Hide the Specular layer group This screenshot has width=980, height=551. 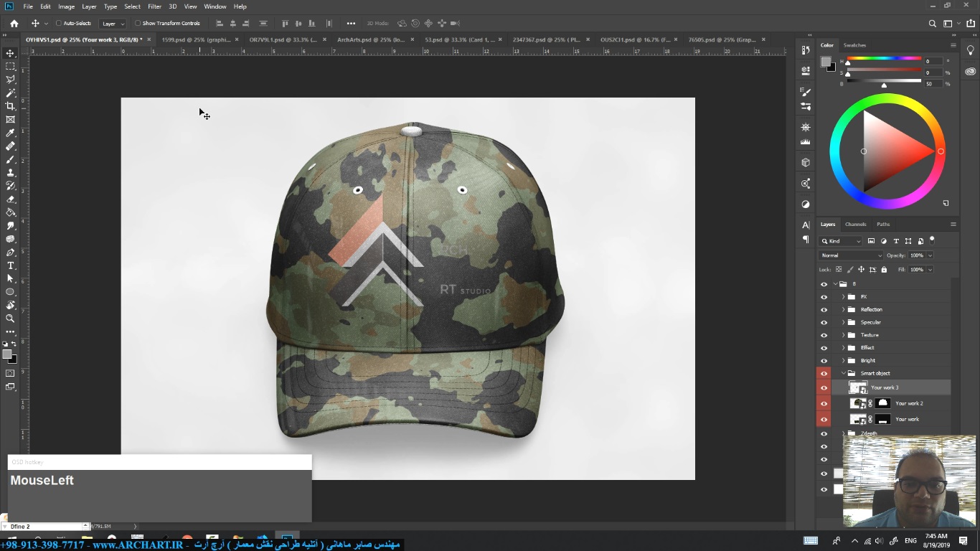tap(824, 323)
